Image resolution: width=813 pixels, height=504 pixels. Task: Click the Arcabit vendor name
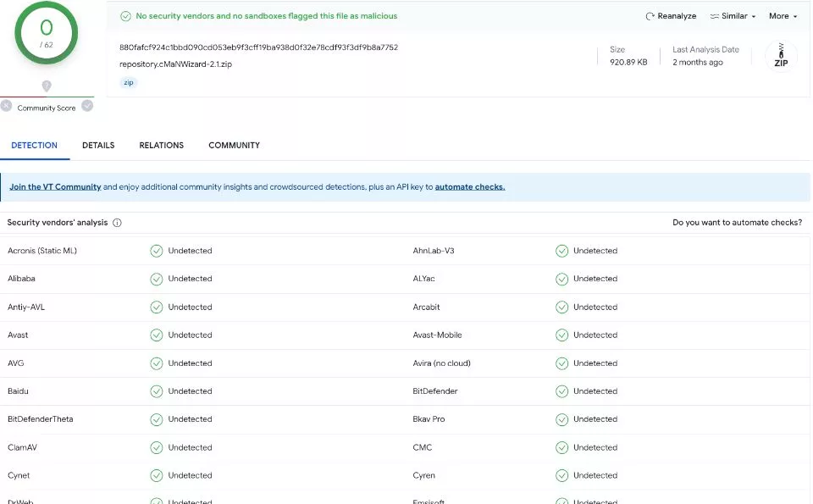pyautogui.click(x=426, y=307)
